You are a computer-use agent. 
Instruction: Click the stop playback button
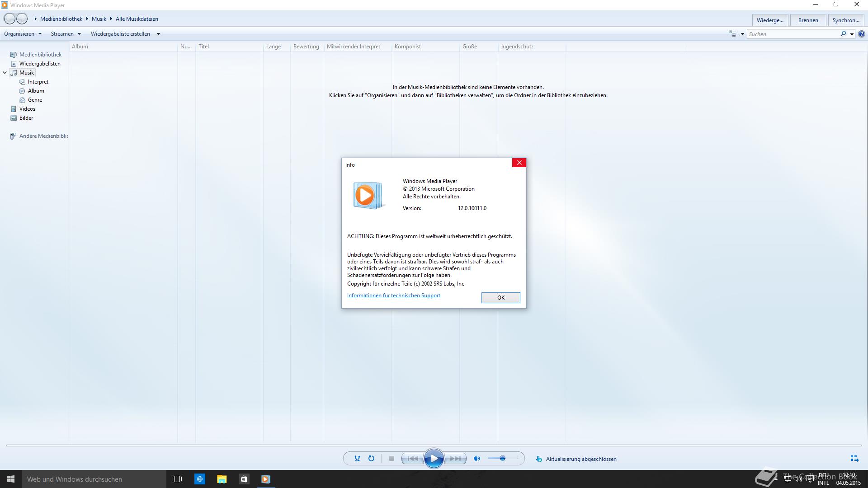pyautogui.click(x=392, y=459)
